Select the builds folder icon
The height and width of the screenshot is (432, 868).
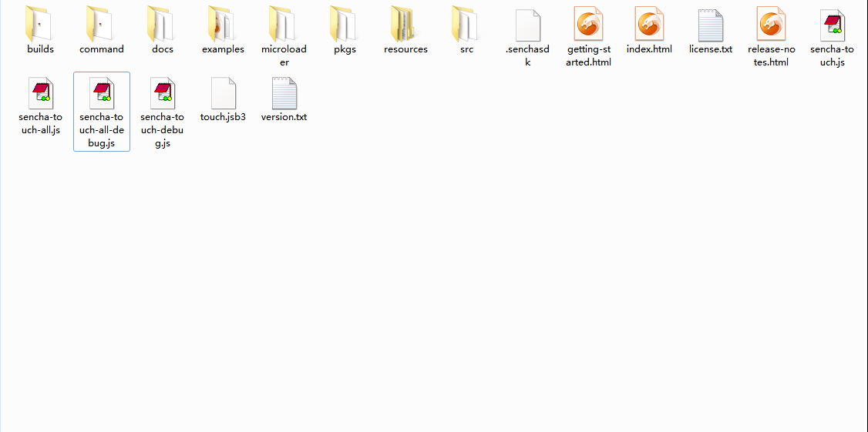pyautogui.click(x=39, y=25)
